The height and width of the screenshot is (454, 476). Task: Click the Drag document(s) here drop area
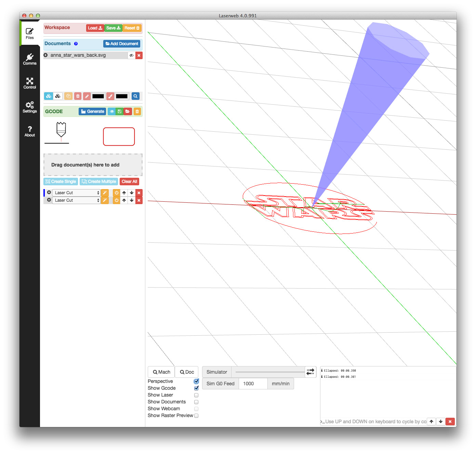click(x=93, y=165)
